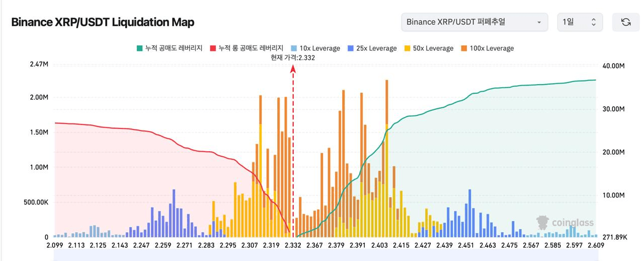Image resolution: width=644 pixels, height=261 pixels.
Task: Click the coinglass watermark logo
Action: coord(566,222)
